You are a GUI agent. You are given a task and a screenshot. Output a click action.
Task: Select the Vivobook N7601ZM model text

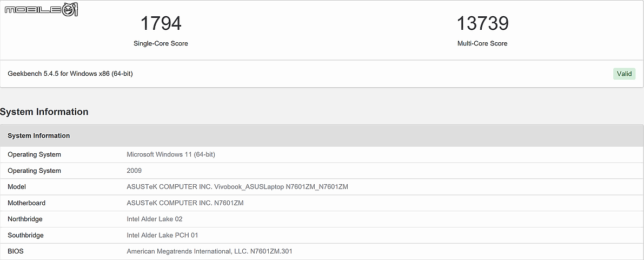click(x=237, y=187)
